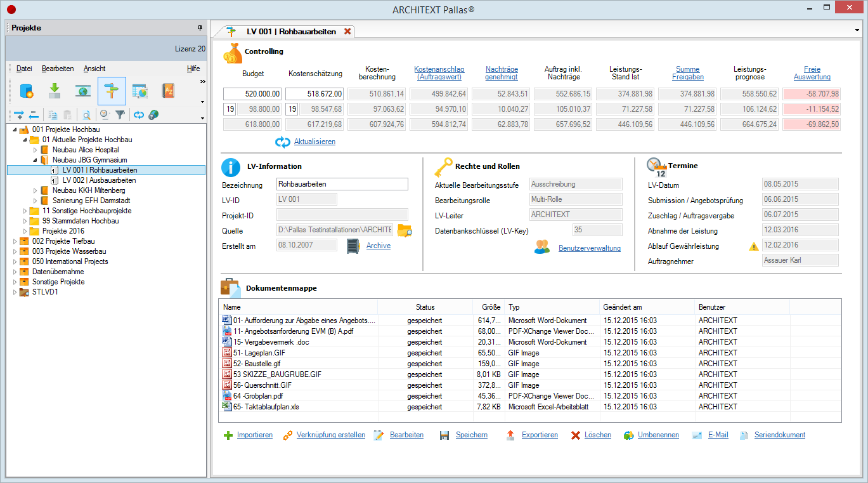This screenshot has width=868, height=483.
Task: Click the Importieren link
Action: pyautogui.click(x=255, y=435)
